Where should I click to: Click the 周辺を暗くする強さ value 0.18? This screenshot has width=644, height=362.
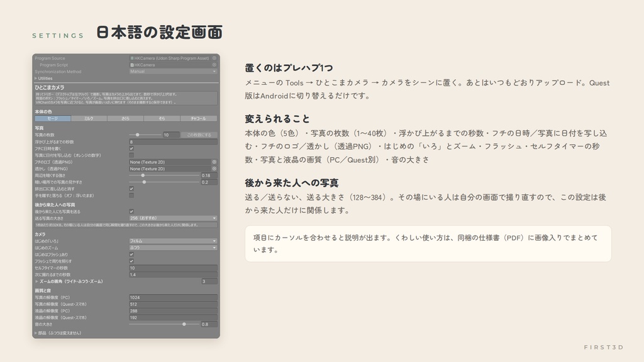tap(209, 175)
